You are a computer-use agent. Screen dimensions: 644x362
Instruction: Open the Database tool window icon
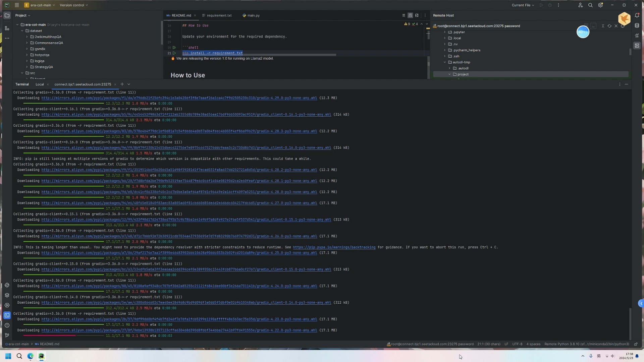tap(637, 25)
